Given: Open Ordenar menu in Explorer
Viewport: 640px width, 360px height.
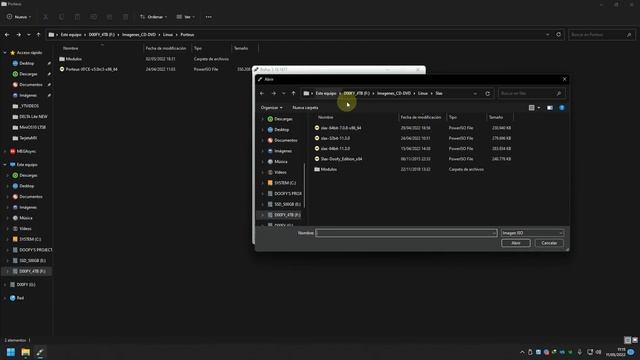Looking at the screenshot, I should (153, 17).
